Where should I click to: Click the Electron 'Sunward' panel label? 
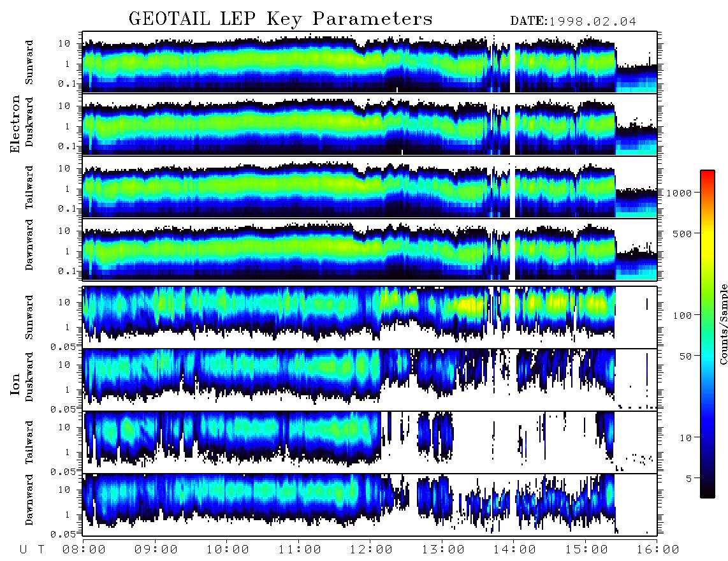tap(29, 62)
